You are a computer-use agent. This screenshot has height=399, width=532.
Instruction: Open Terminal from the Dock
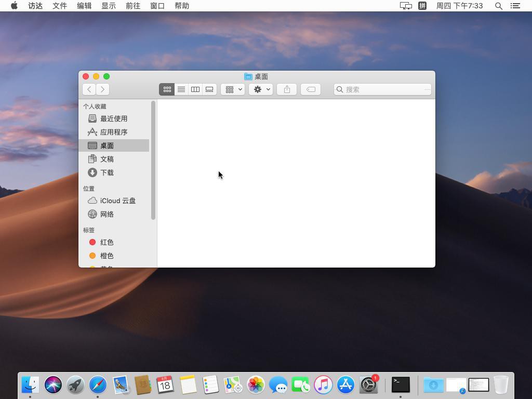point(401,385)
